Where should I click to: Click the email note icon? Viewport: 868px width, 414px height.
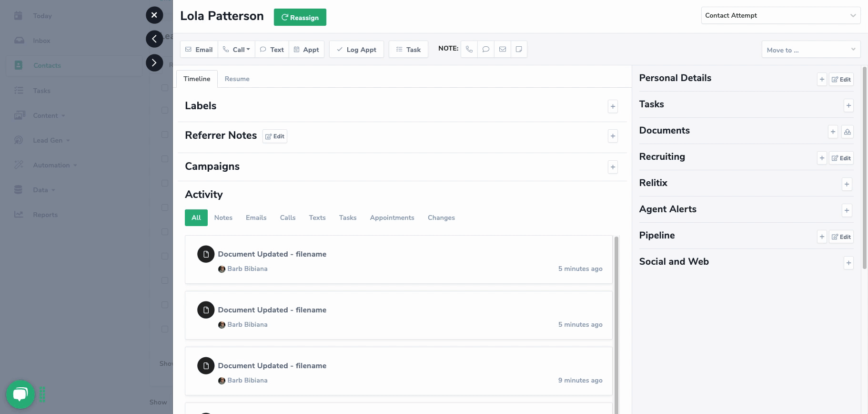pyautogui.click(x=503, y=49)
